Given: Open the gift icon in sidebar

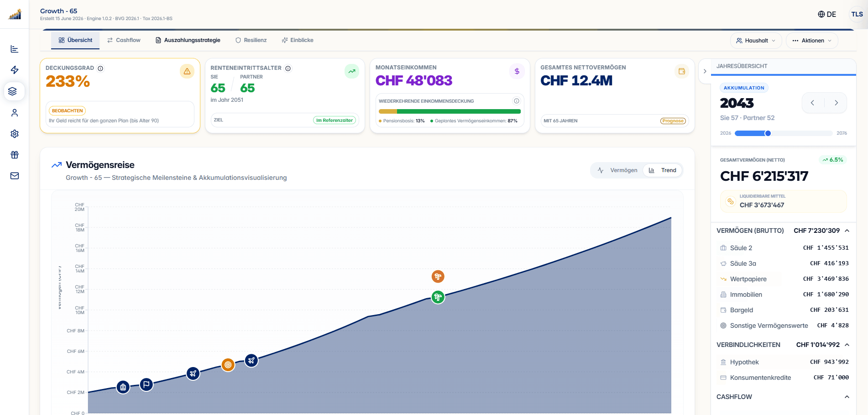Looking at the screenshot, I should [15, 155].
